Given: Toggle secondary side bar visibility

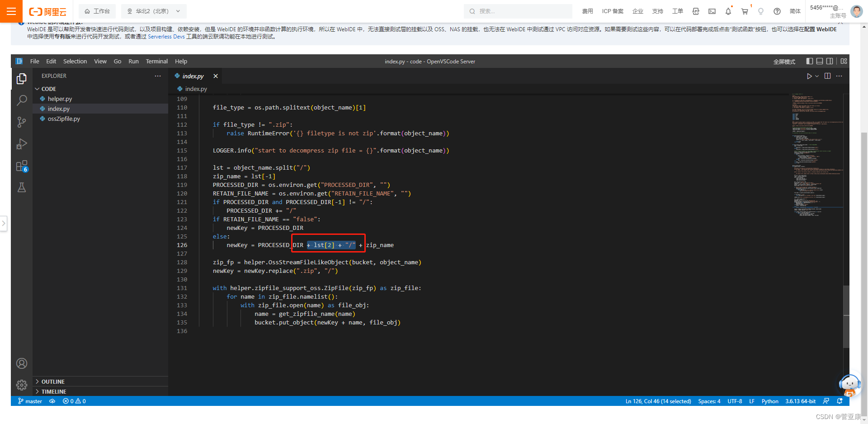Looking at the screenshot, I should 830,61.
